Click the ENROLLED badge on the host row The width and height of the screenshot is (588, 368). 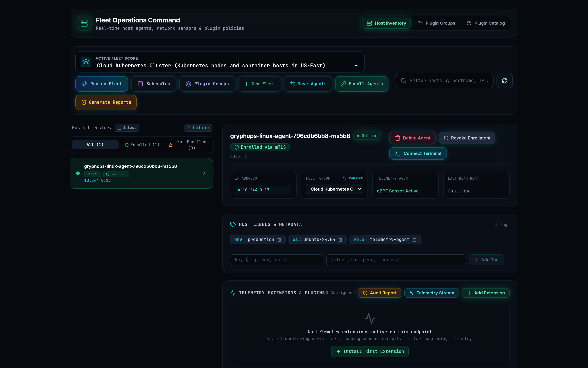click(x=116, y=174)
